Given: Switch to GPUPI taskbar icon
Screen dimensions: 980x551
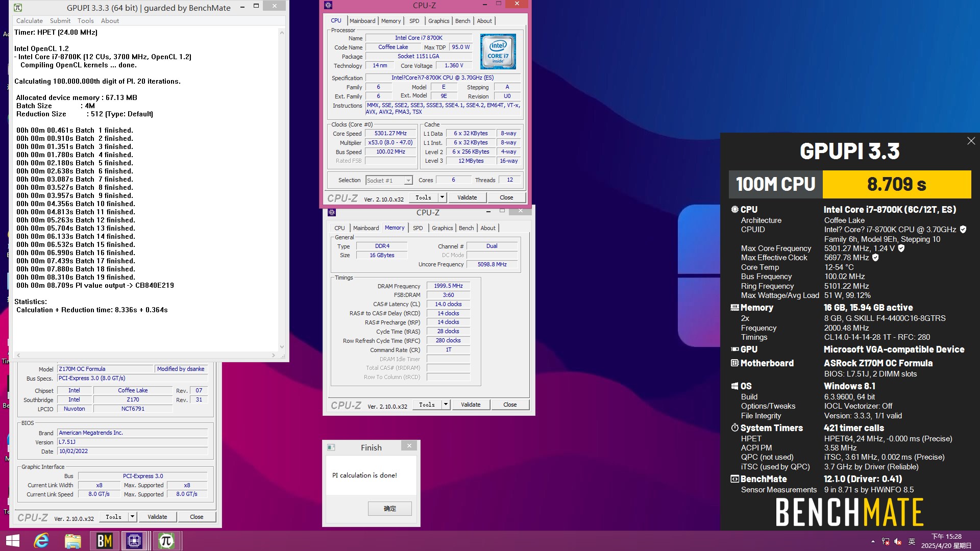Looking at the screenshot, I should (166, 541).
